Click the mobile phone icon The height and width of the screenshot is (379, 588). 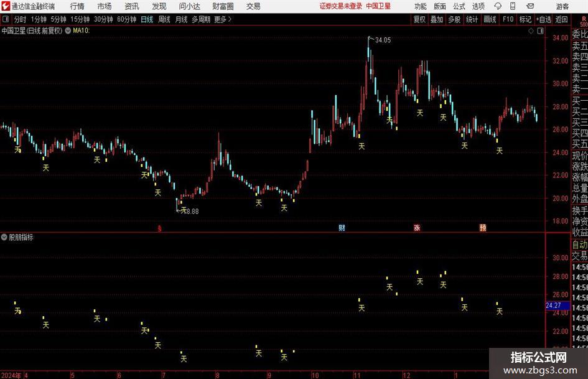pos(513,6)
